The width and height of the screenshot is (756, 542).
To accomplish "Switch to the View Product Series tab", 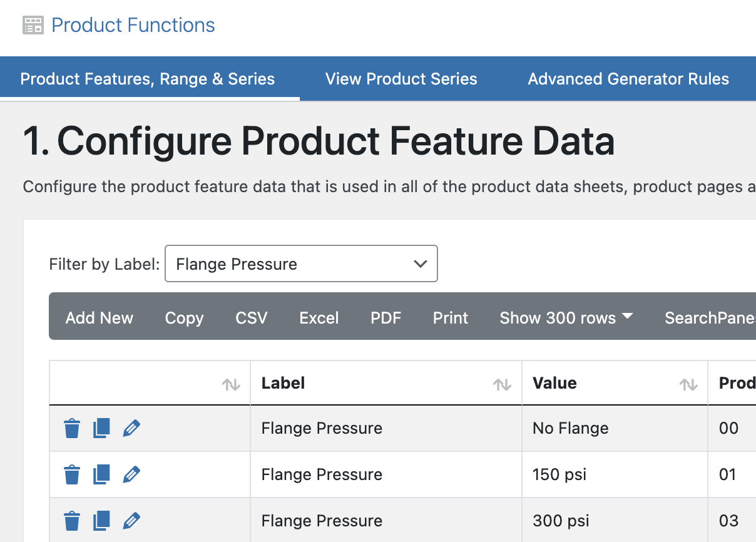I will pos(401,79).
